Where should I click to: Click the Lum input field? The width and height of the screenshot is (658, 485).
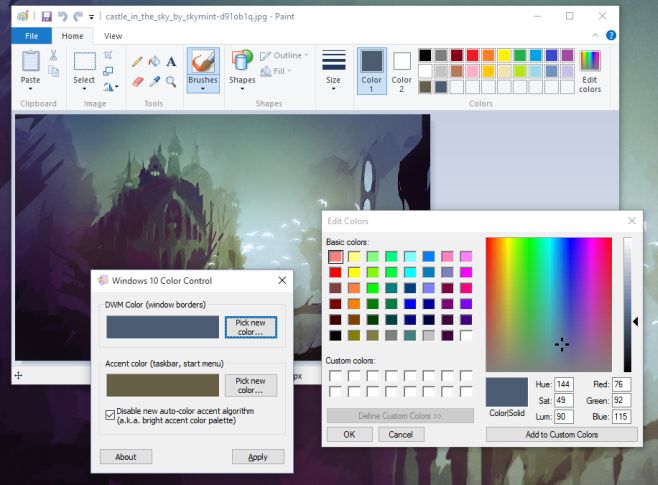564,417
